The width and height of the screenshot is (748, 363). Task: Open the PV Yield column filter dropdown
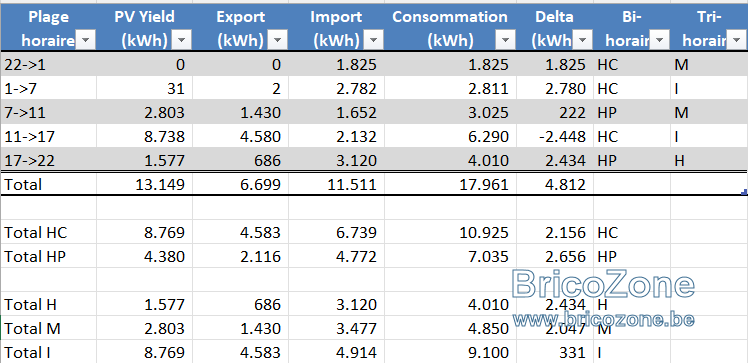pos(182,41)
